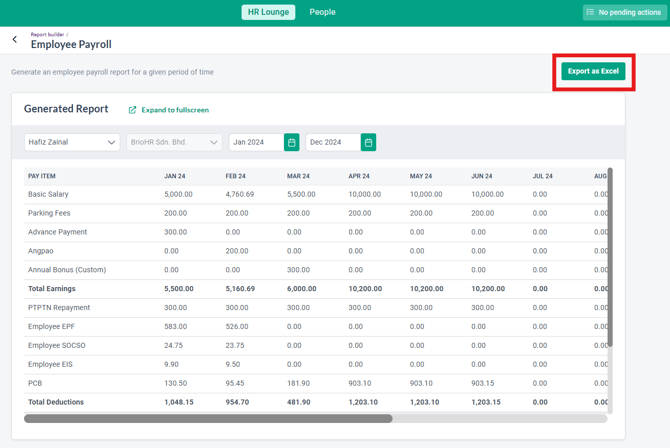Switch to the HR Lounge tab

[x=268, y=12]
